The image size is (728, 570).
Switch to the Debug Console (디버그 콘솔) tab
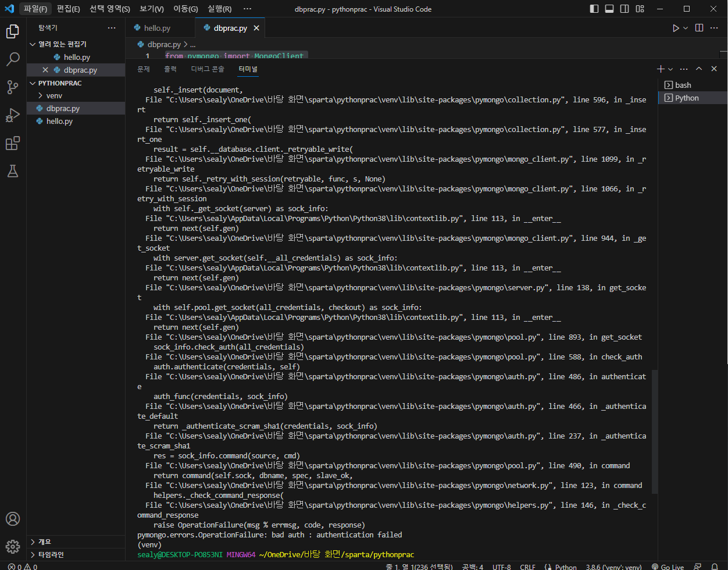coord(208,69)
